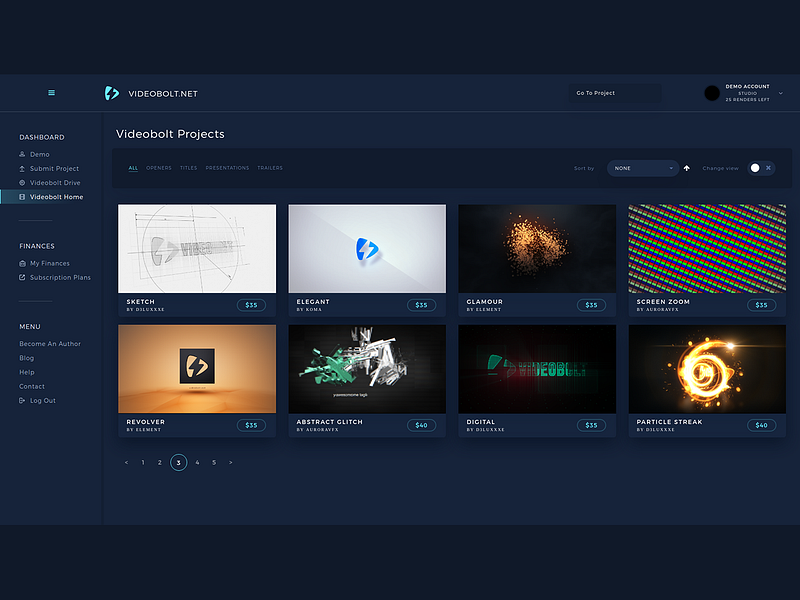
Task: Select the OPENERS filter tab
Action: [x=159, y=168]
